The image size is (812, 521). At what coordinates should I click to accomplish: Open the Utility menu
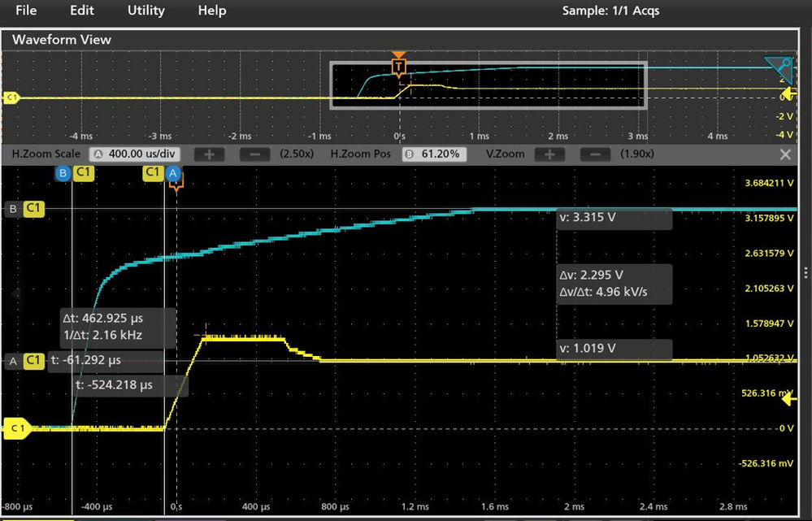click(x=146, y=11)
